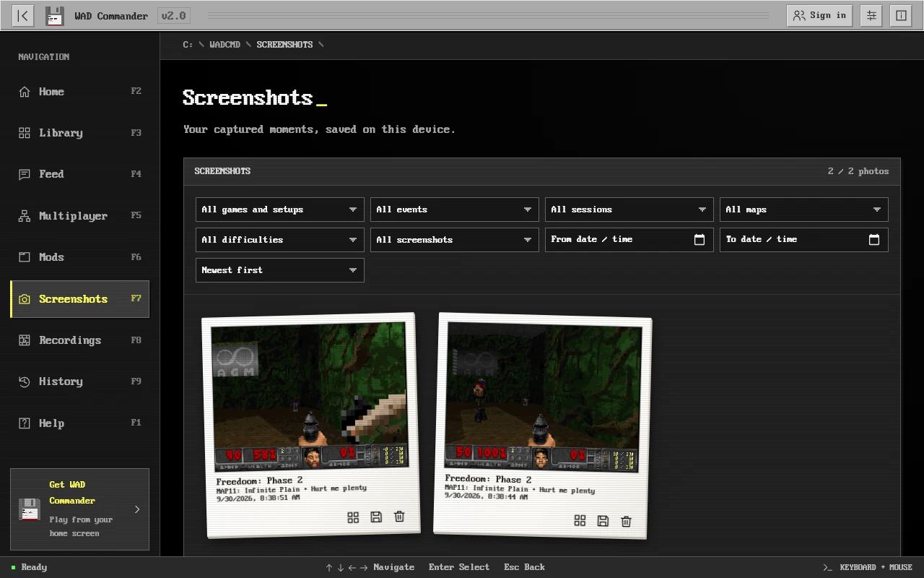Open the 8:38:51 AM screenshot thumbnail

pos(310,396)
